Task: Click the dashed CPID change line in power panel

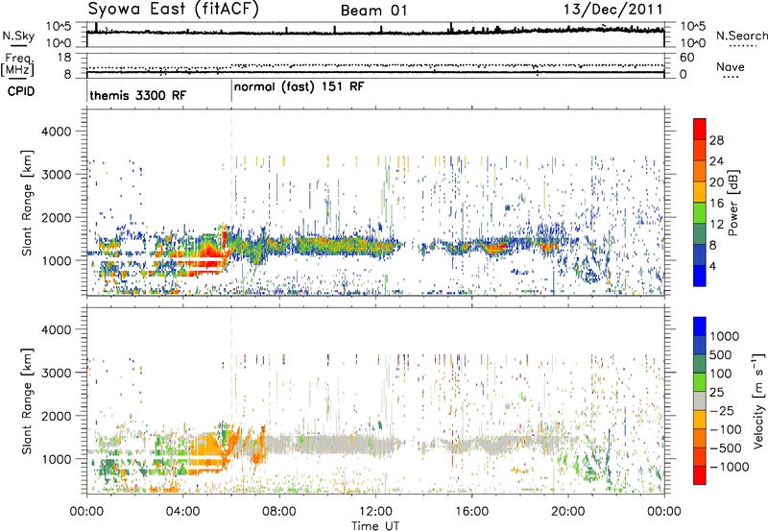Action: click(x=231, y=203)
